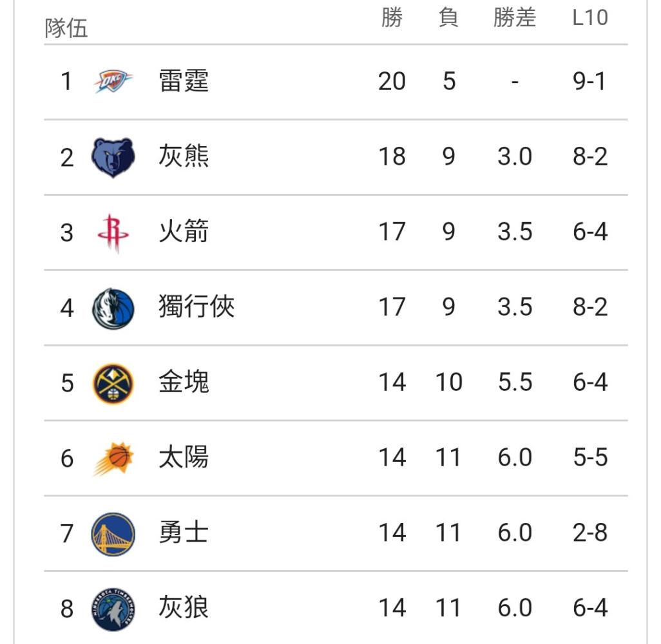Click the Nuggets (金塊) pickaxe logo

pos(113,384)
